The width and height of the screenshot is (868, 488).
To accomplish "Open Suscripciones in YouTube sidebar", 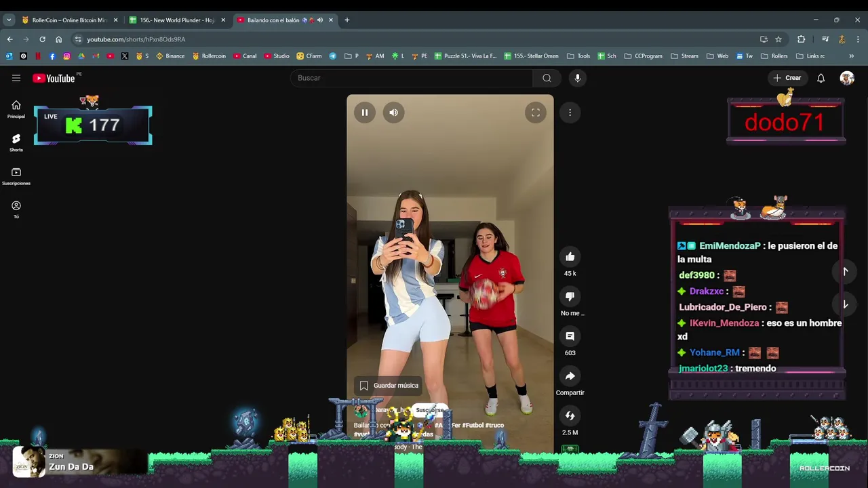I will click(16, 176).
